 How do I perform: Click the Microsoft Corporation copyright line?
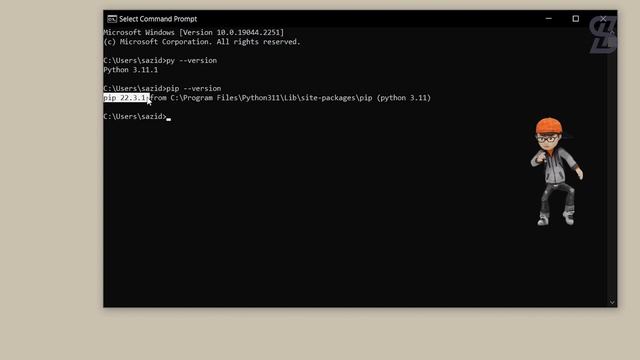[x=202, y=42]
